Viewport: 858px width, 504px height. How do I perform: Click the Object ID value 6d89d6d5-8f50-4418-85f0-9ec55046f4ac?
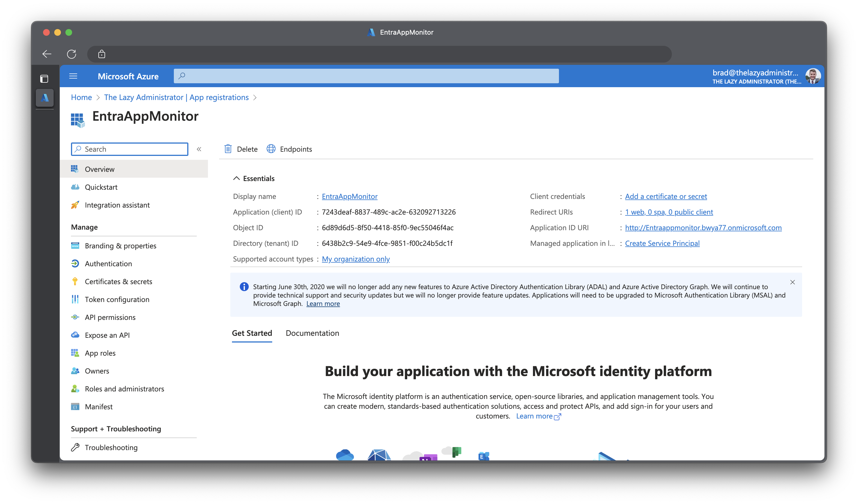pyautogui.click(x=388, y=228)
